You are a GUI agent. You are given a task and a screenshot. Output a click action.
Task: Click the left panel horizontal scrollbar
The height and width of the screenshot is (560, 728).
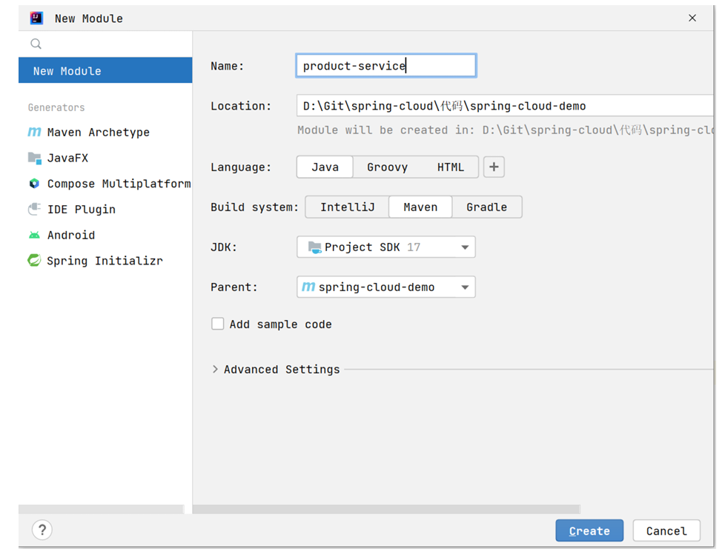102,510
